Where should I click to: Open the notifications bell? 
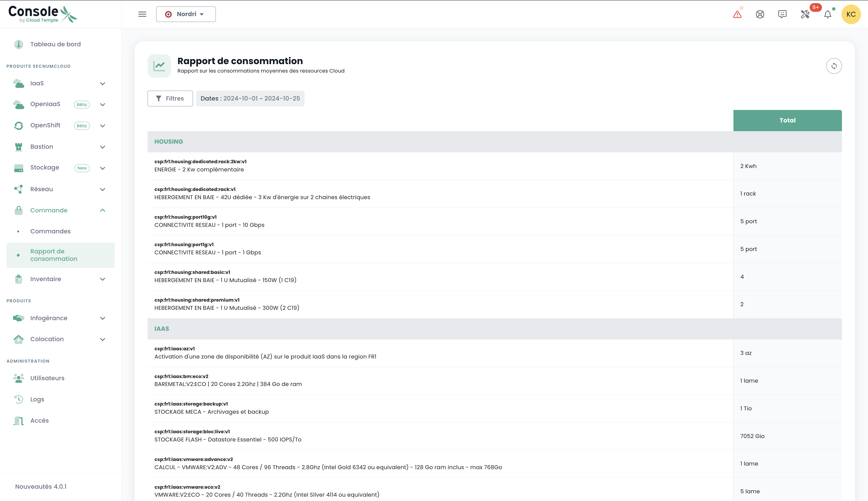point(828,14)
